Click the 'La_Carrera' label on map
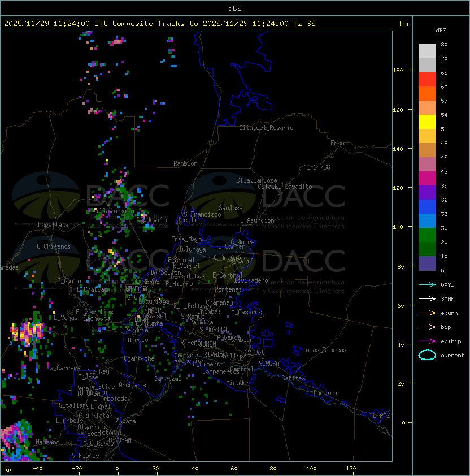Viewport: 470px width, 476px height. (64, 368)
